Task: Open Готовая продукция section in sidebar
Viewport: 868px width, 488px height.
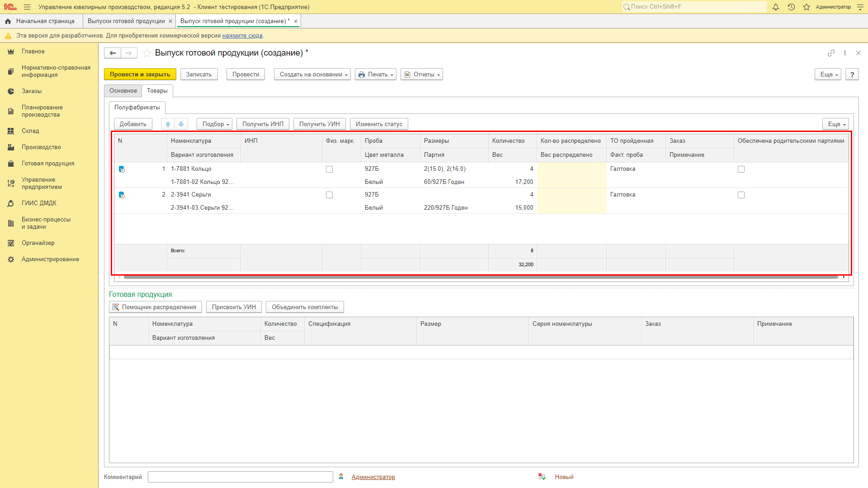Action: tap(48, 164)
